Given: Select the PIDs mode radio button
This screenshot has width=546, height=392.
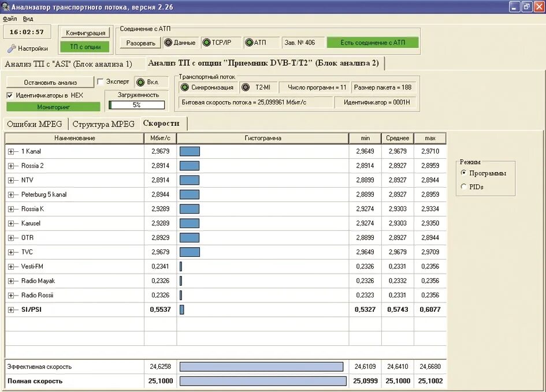Looking at the screenshot, I should tap(463, 187).
